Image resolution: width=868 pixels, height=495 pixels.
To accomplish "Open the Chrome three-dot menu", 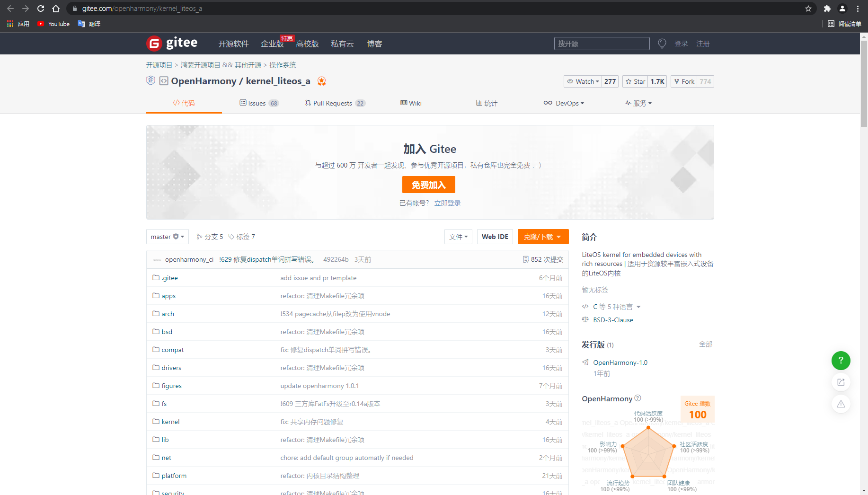I will [x=858, y=9].
